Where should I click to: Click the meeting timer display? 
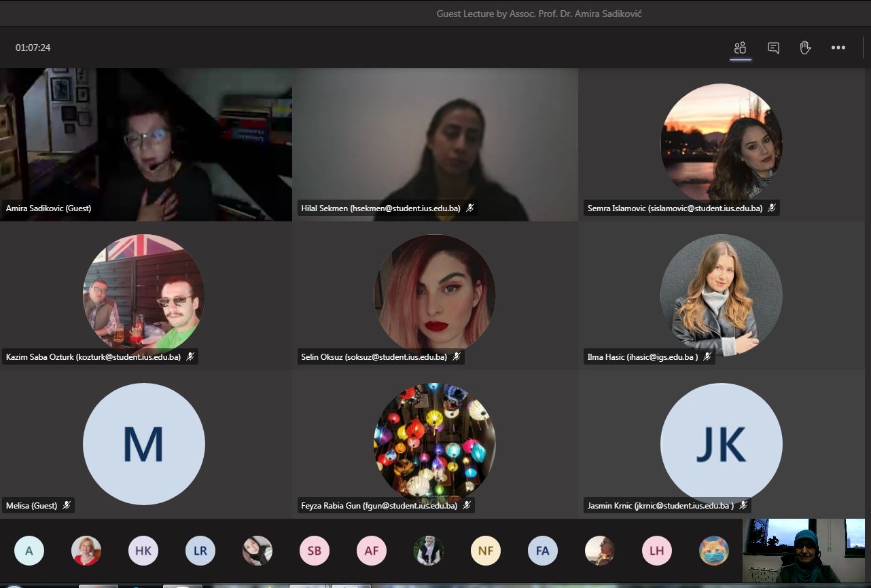[x=33, y=48]
